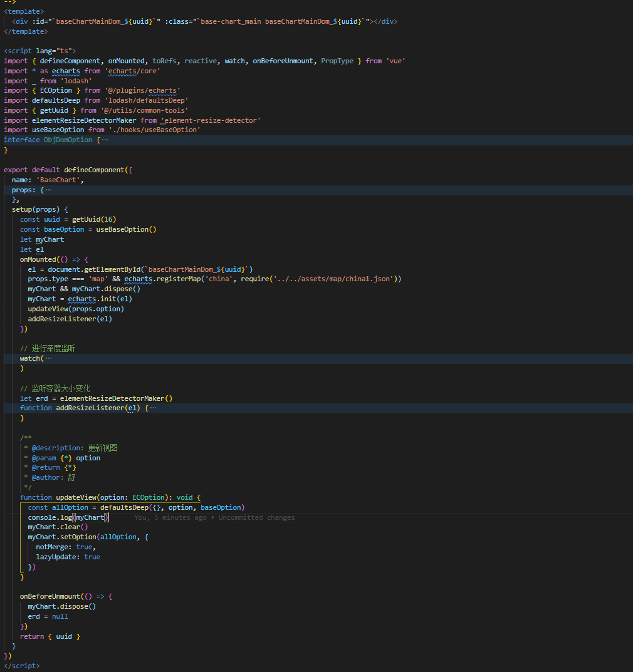633x672 pixels.
Task: Click "console.log(myChart)" statement
Action: point(68,517)
